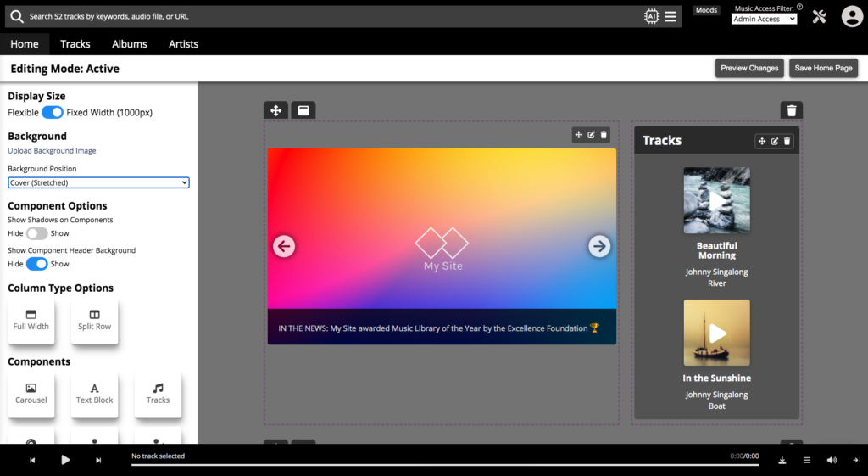Toggle Show Shadows on Components
Viewport: 868px width, 476px height.
coord(37,233)
